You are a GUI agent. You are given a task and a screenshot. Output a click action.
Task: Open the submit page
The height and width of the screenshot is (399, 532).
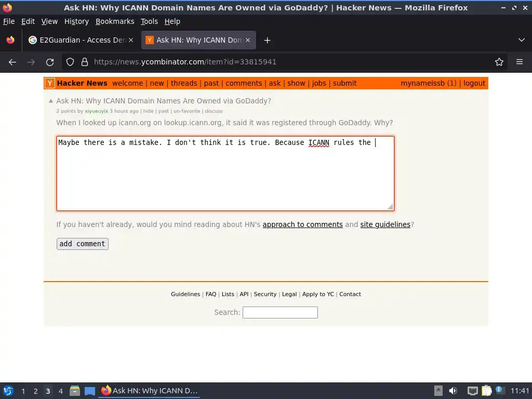345,83
